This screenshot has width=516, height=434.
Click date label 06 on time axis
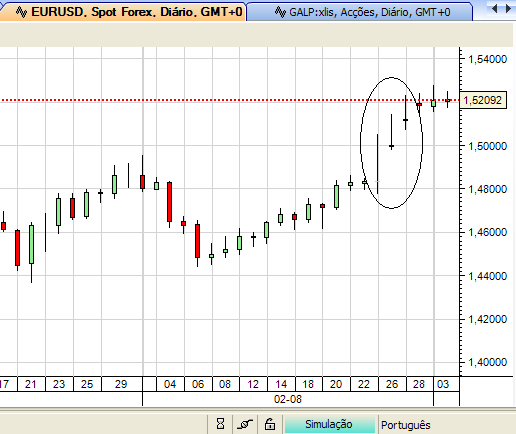tap(198, 384)
